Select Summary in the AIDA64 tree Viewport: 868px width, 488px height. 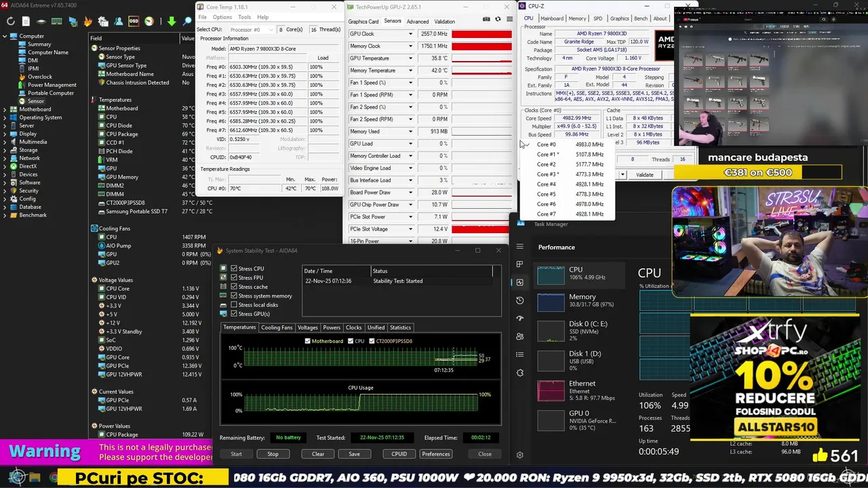click(39, 44)
